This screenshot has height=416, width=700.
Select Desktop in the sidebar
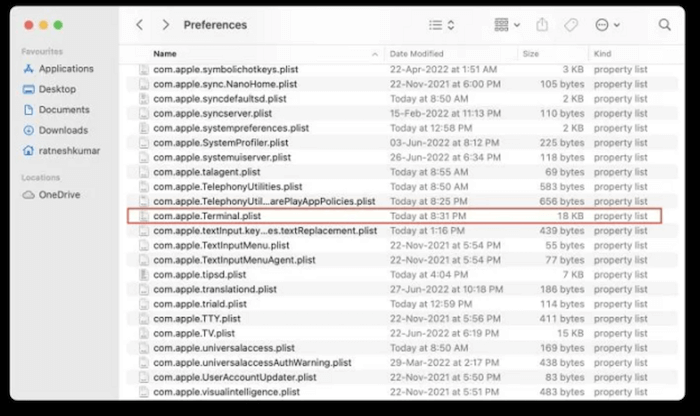tap(57, 89)
